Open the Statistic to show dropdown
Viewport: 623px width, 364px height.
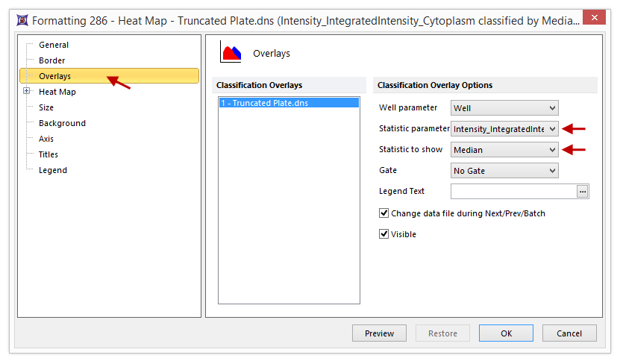(505, 150)
